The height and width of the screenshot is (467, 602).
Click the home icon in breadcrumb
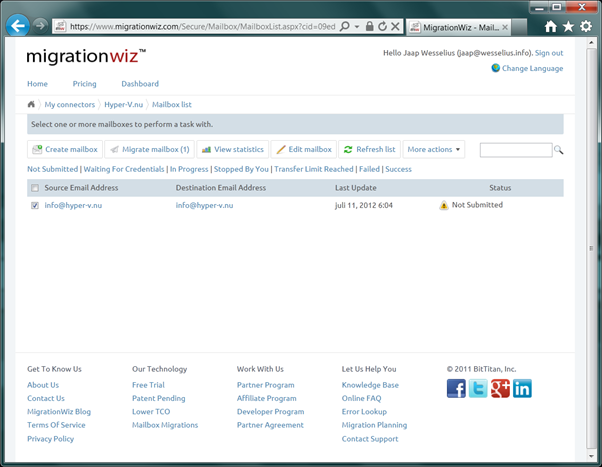pos(32,104)
